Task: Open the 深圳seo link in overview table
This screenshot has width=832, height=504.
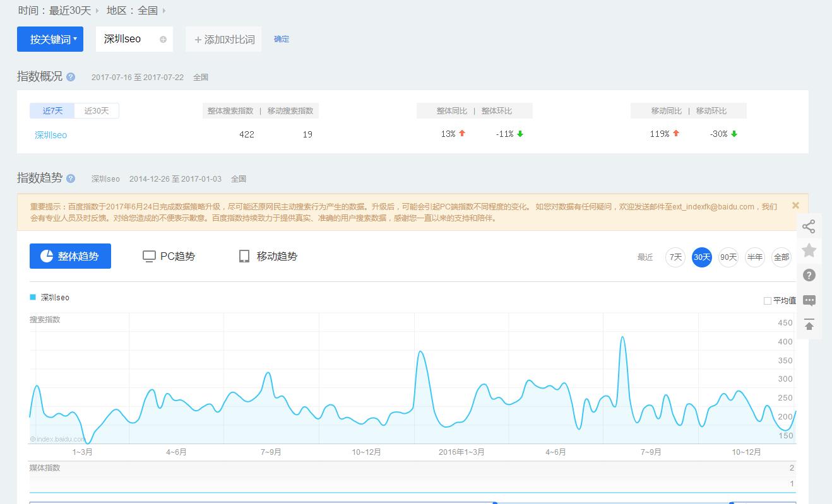Action: coord(51,135)
